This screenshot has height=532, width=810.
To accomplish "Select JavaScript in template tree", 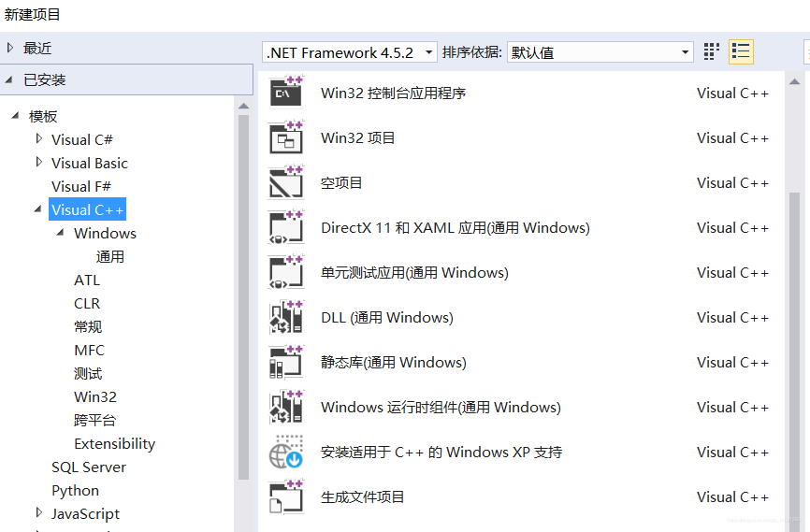I will (x=85, y=513).
